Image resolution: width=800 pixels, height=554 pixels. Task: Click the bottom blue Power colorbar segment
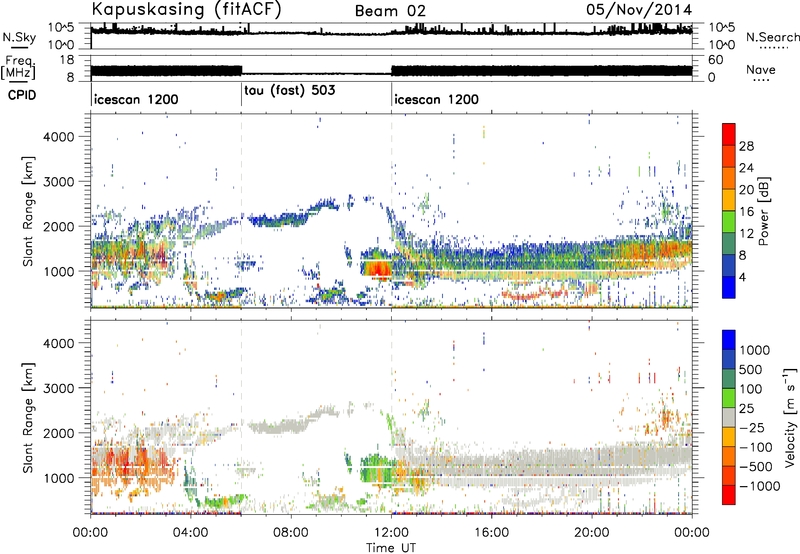tap(729, 287)
